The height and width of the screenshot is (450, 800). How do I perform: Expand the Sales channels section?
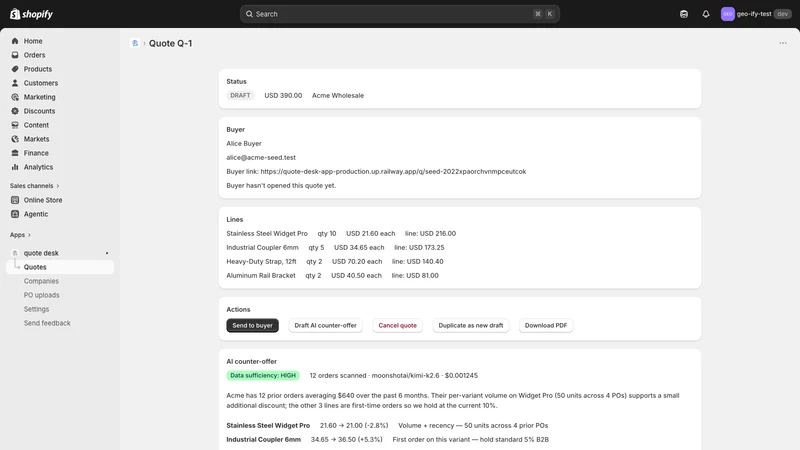[35, 186]
